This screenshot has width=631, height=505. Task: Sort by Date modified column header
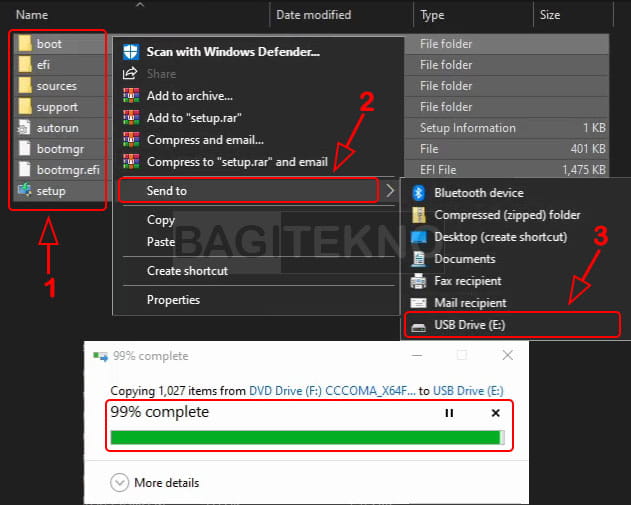(x=313, y=15)
